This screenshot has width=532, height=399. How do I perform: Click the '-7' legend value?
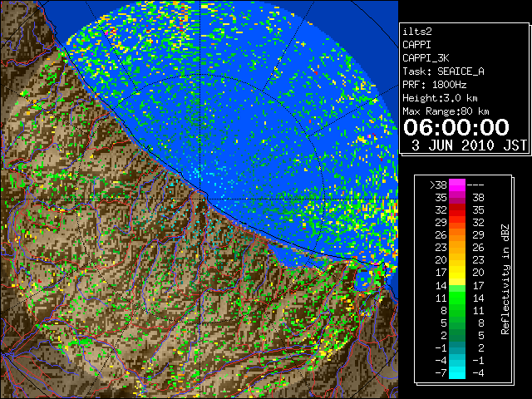tap(441, 373)
